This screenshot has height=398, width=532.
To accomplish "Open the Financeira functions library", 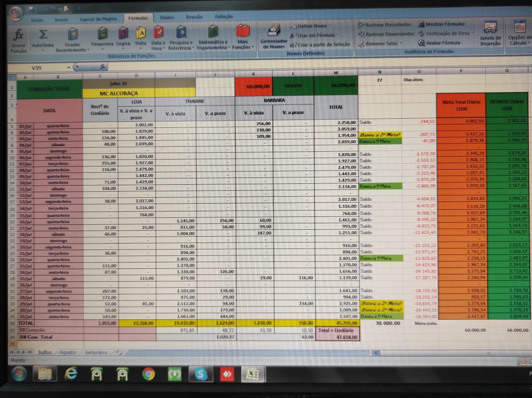I will click(x=102, y=33).
